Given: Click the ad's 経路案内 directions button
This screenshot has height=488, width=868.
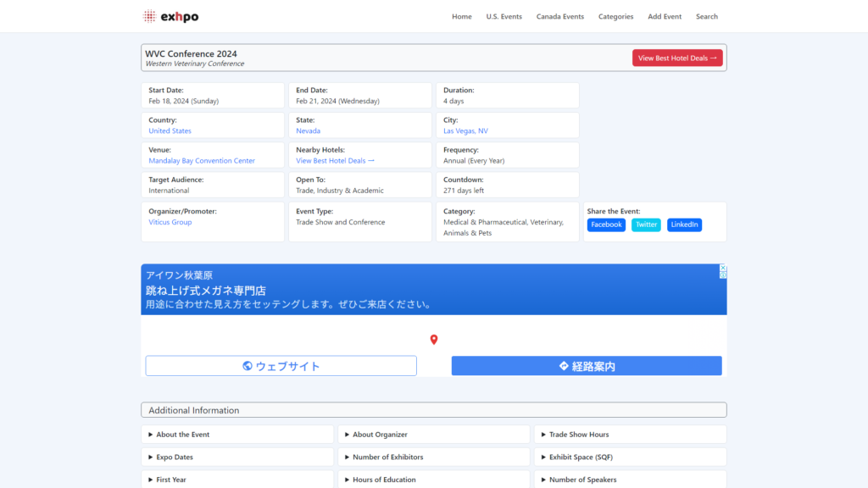Looking at the screenshot, I should click(587, 366).
